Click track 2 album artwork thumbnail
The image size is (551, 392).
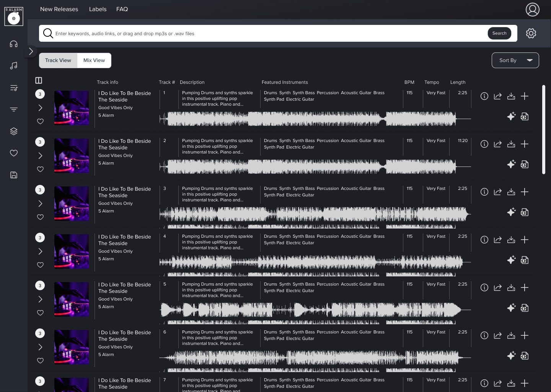(x=72, y=156)
